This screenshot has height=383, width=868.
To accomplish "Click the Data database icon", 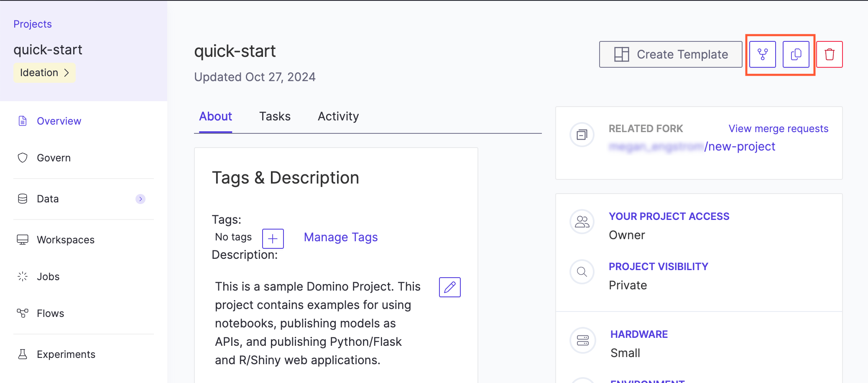I will pos(23,199).
